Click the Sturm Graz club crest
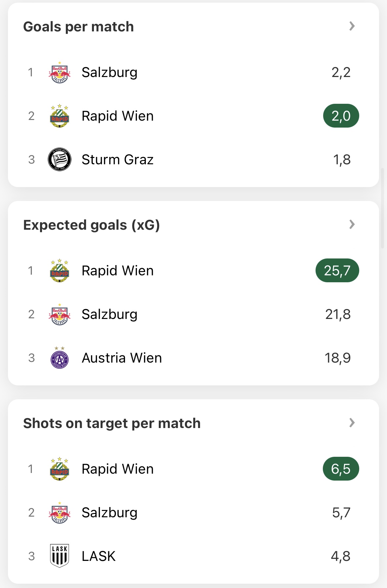387x588 pixels. (x=60, y=160)
